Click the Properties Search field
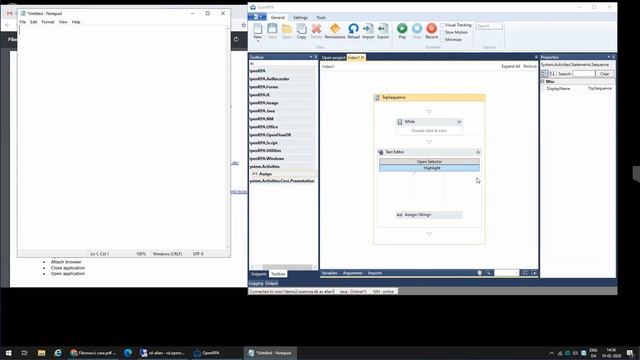The width and height of the screenshot is (640, 360). [584, 74]
